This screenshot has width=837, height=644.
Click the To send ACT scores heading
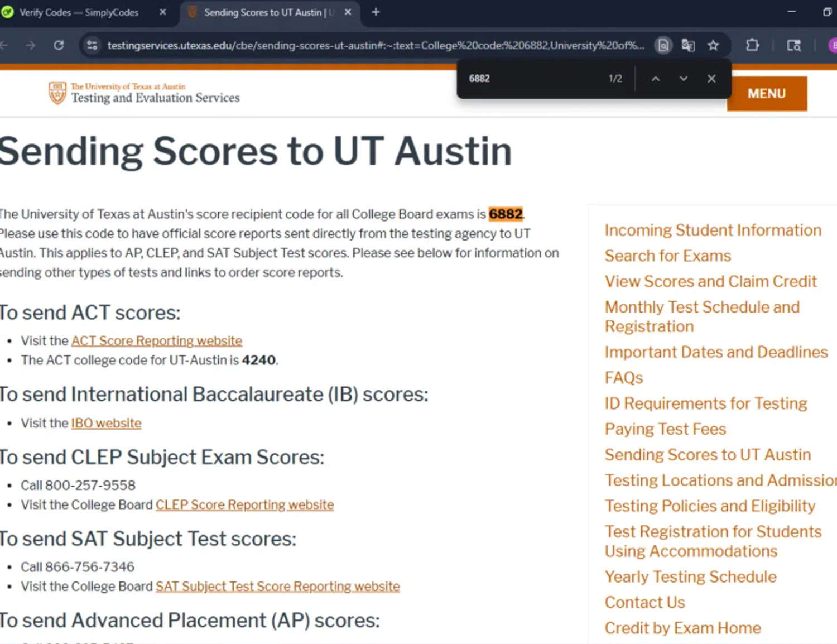click(90, 313)
